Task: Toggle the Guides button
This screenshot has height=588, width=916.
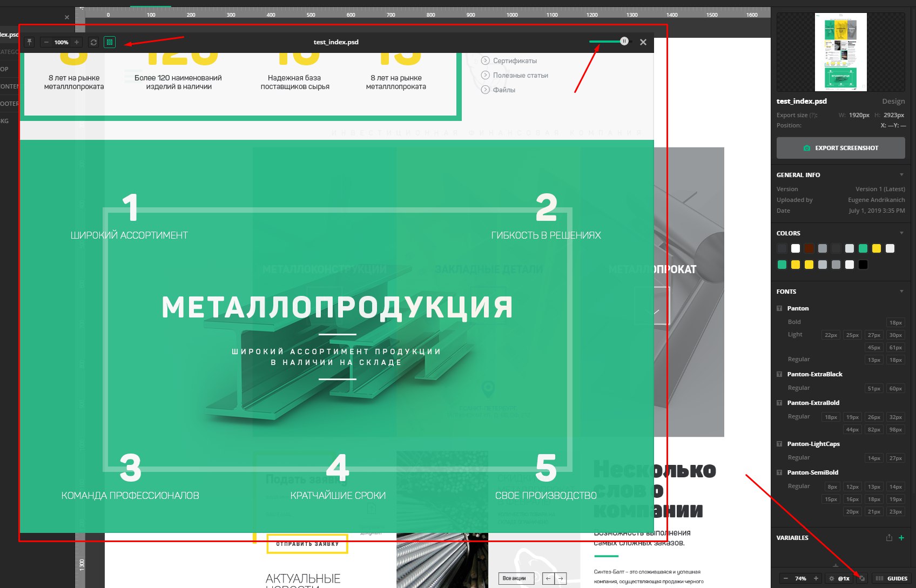Action: coord(892,578)
